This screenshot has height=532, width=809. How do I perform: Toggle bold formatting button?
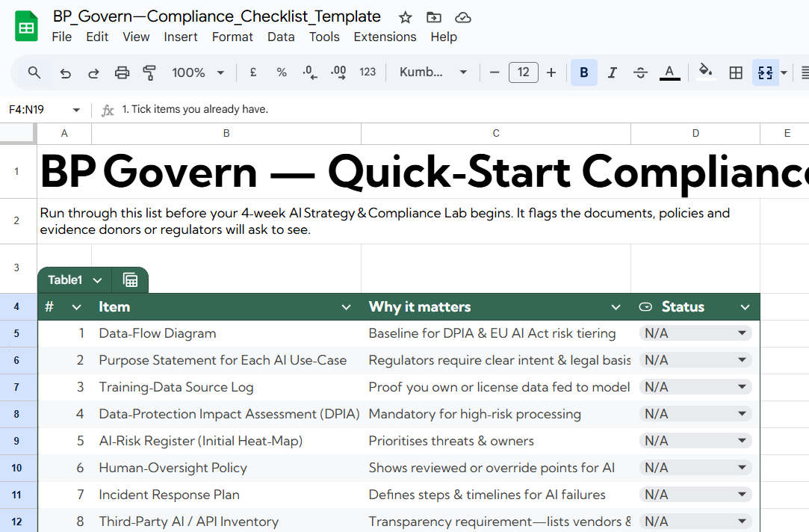tap(583, 72)
